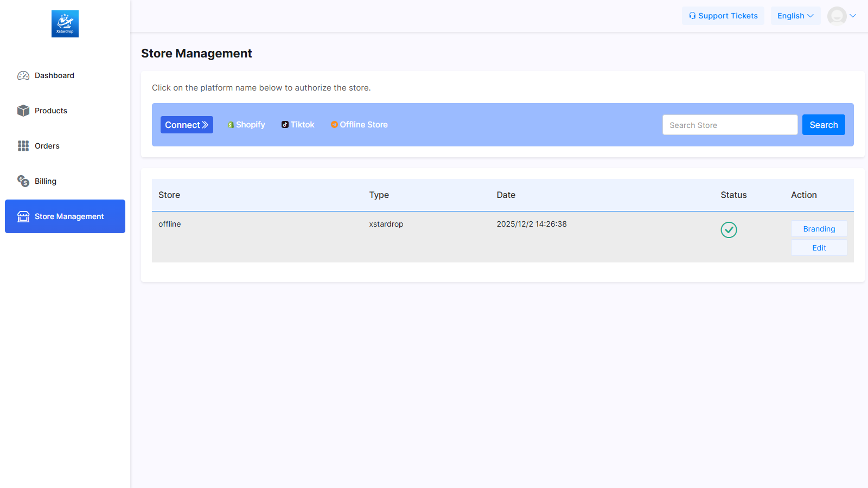This screenshot has height=488, width=868.
Task: Click the Connect button
Action: coord(187,125)
